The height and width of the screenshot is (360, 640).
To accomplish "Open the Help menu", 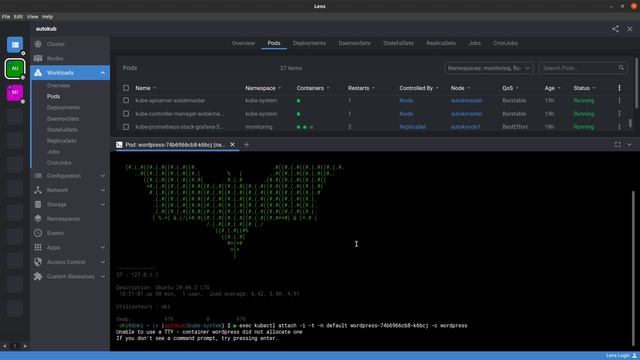I will coord(47,17).
